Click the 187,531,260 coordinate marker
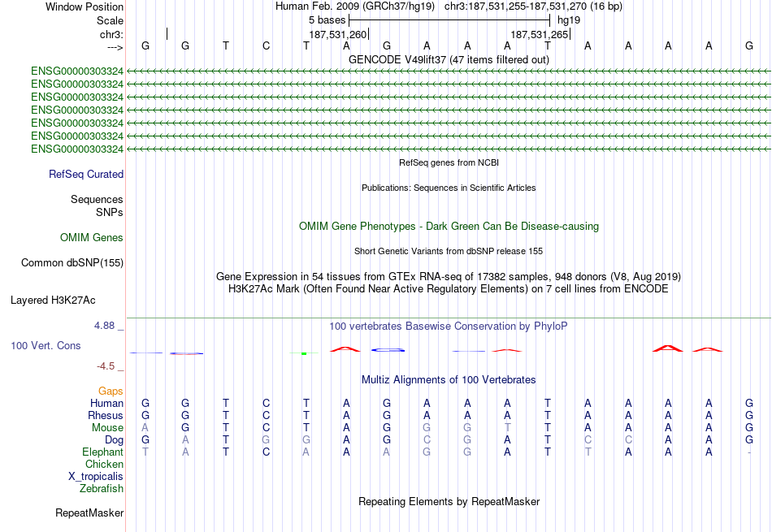This screenshot has width=772, height=532. point(338,34)
